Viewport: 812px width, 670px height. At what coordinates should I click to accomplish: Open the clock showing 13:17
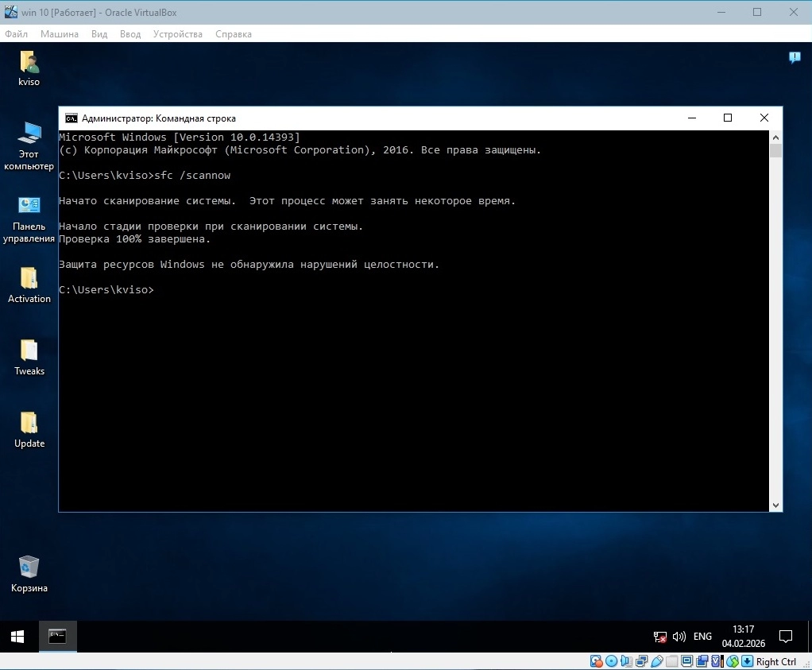[743, 637]
